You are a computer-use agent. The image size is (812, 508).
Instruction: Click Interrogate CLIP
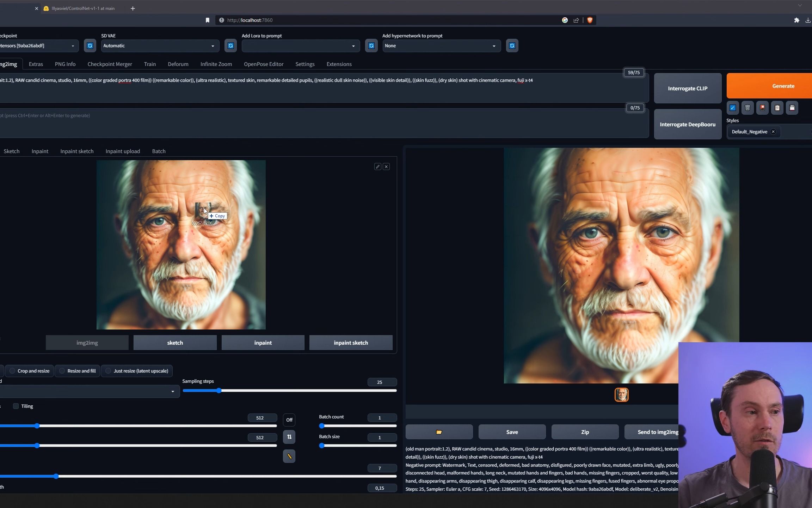(688, 89)
